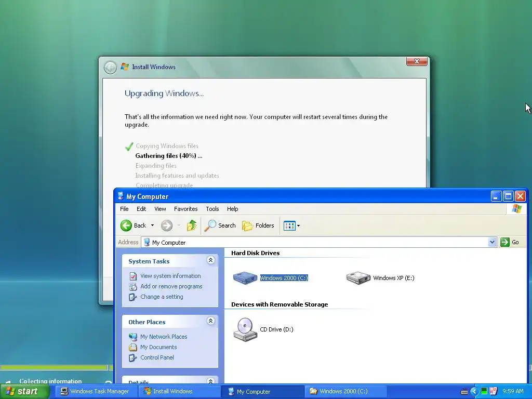532x399 pixels.
Task: Select the Windows XP (E:) drive icon
Action: pyautogui.click(x=358, y=278)
